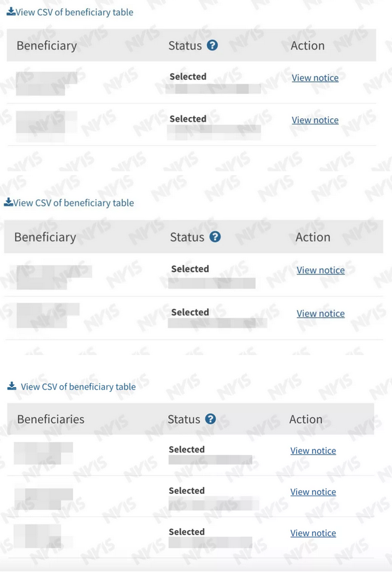Click Status column header in first table
Image resolution: width=392 pixels, height=572 pixels.
tap(185, 46)
